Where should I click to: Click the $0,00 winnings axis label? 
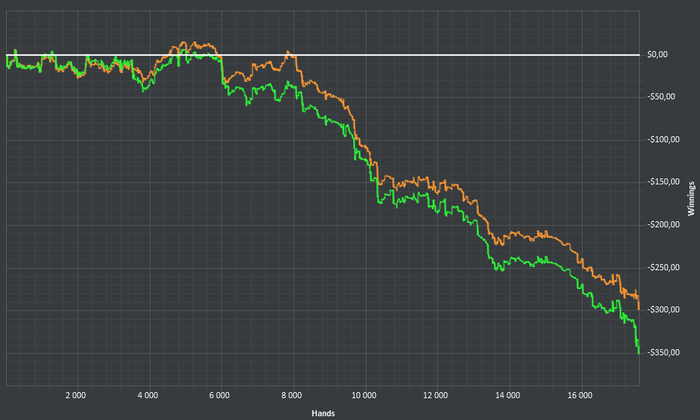click(x=657, y=54)
